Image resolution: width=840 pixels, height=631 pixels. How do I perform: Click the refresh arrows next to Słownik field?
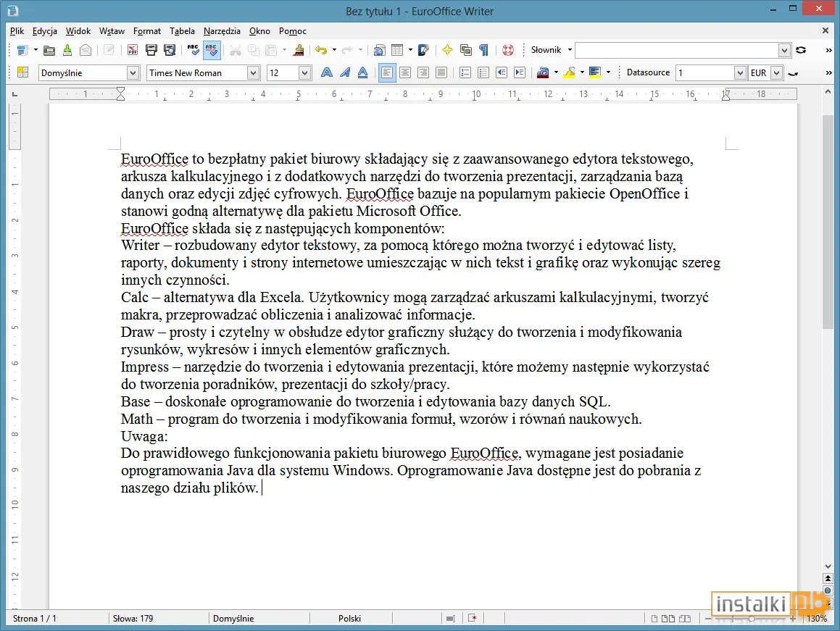coord(801,50)
